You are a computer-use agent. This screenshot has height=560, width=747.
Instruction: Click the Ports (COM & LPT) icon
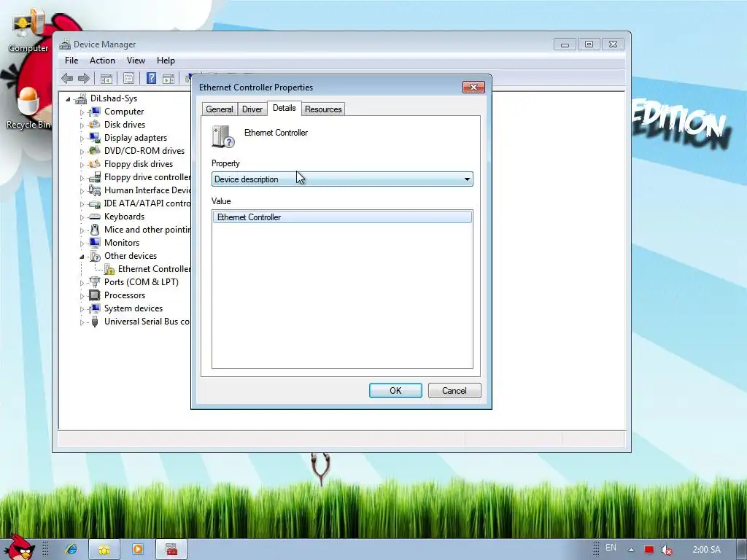(x=95, y=282)
